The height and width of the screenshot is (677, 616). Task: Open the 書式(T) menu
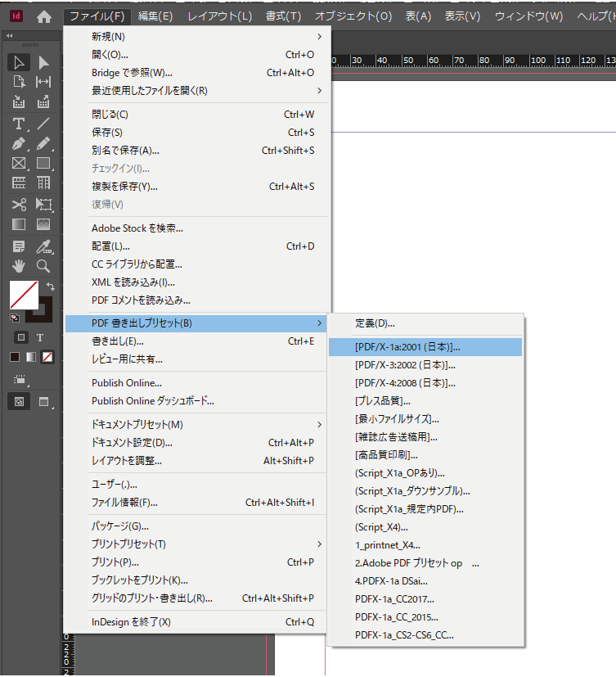tap(283, 16)
